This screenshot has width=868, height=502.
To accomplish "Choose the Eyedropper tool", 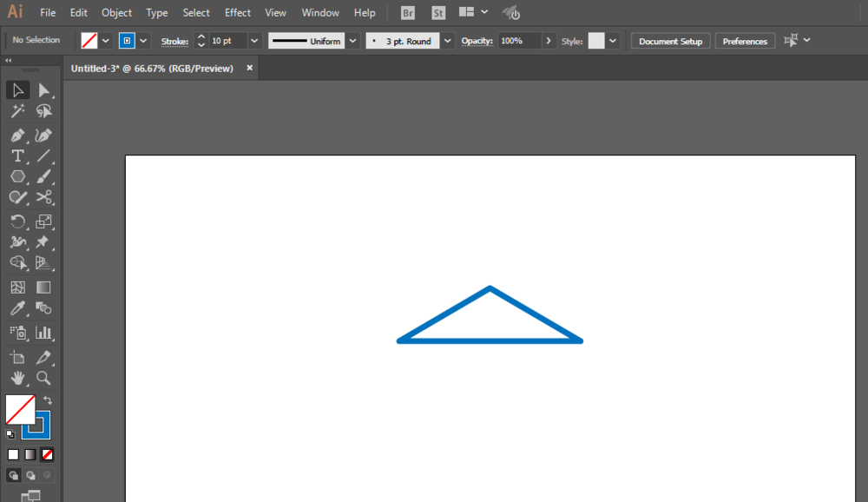I will tap(17, 308).
